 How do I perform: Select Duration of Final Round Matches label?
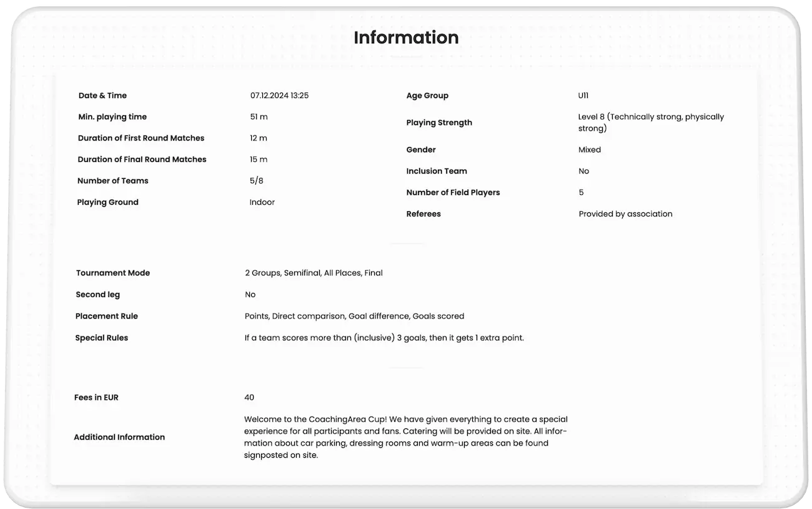point(142,159)
